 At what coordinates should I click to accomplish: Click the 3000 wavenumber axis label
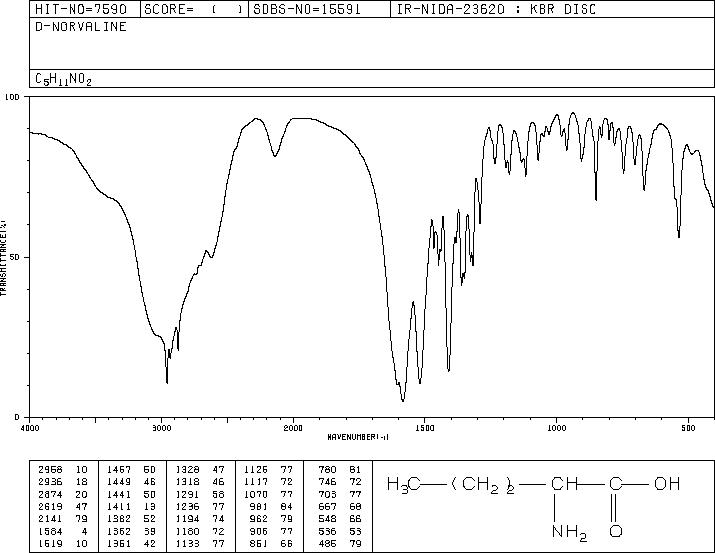[x=161, y=428]
